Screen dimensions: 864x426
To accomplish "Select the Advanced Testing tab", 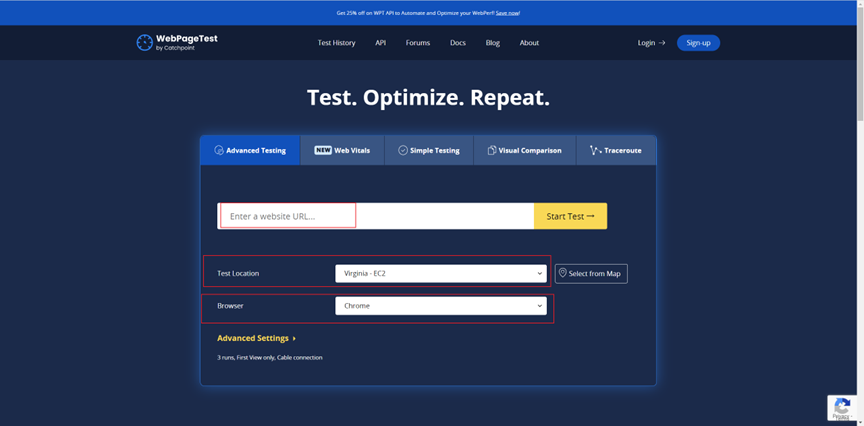I will [250, 150].
